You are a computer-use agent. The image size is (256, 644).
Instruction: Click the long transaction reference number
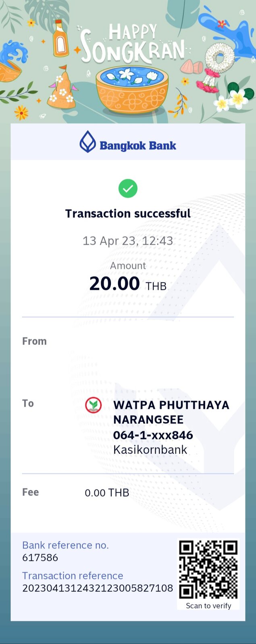coord(97,588)
